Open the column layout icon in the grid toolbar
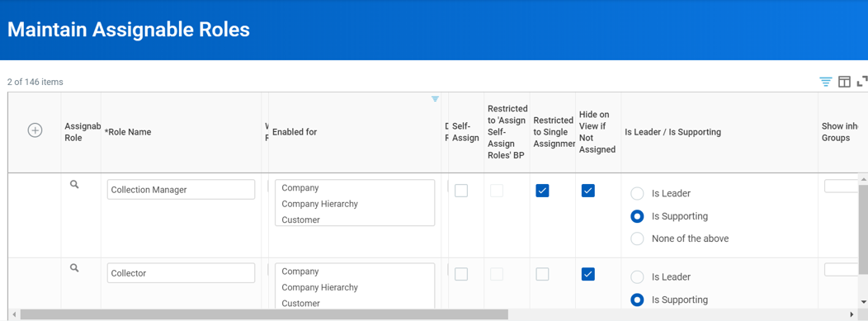The height and width of the screenshot is (321, 868). [844, 82]
